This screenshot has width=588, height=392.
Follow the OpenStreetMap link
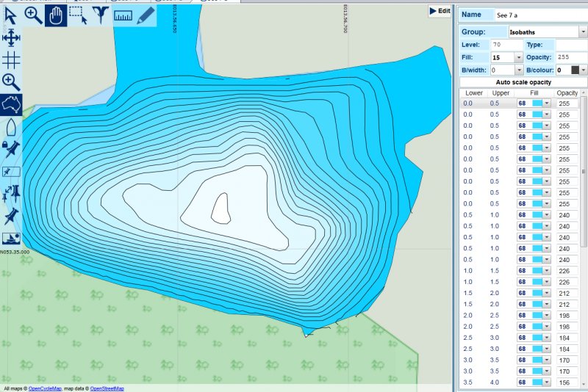(x=107, y=388)
